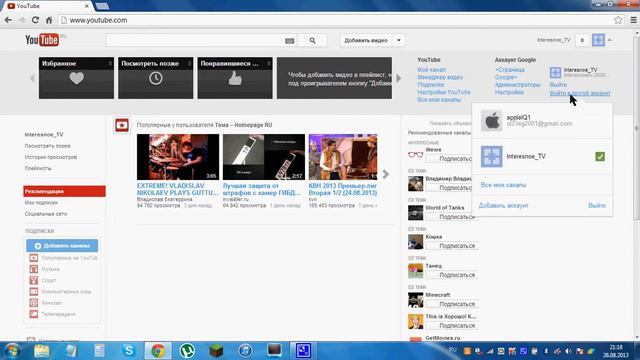This screenshot has width=640, height=360.
Task: Click the notifications counter box showing 0
Action: 582,40
